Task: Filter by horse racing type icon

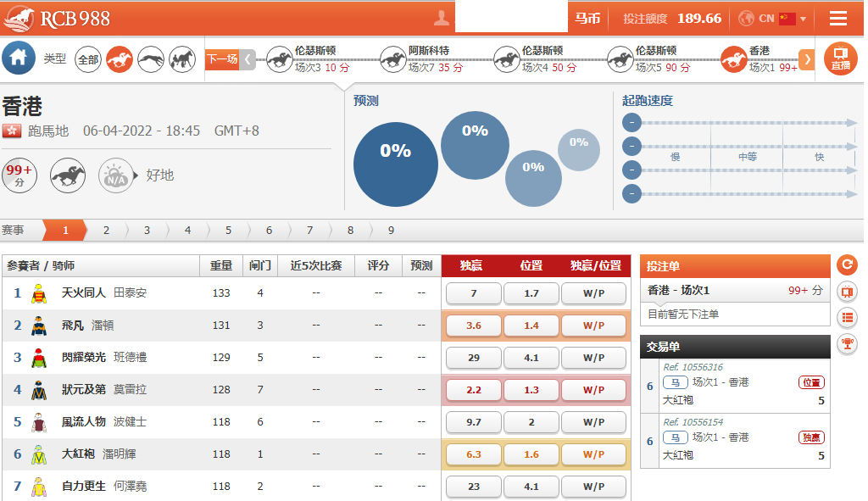Action: (x=120, y=59)
